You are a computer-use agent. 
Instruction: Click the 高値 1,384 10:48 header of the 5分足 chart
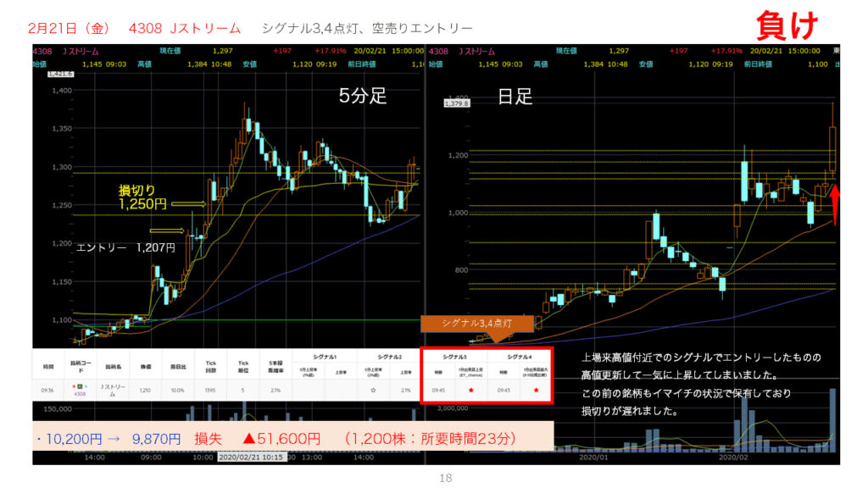click(x=184, y=64)
